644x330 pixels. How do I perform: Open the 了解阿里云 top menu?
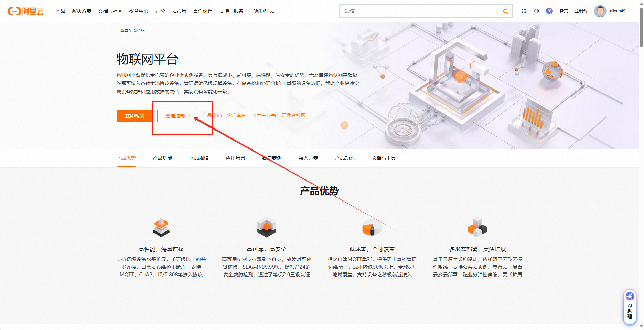click(x=262, y=11)
